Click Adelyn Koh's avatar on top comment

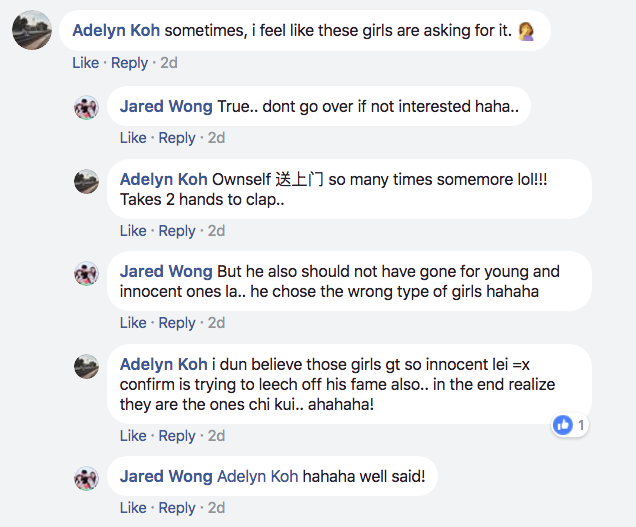[x=32, y=32]
